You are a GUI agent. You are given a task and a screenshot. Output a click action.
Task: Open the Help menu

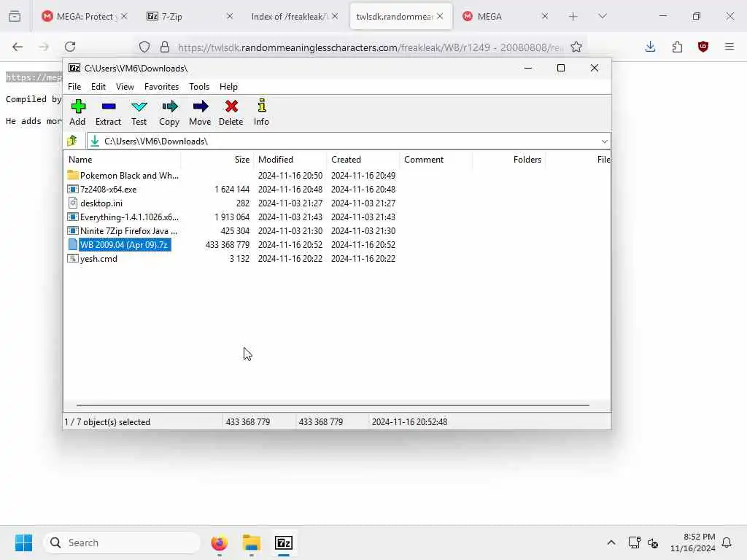pyautogui.click(x=228, y=87)
